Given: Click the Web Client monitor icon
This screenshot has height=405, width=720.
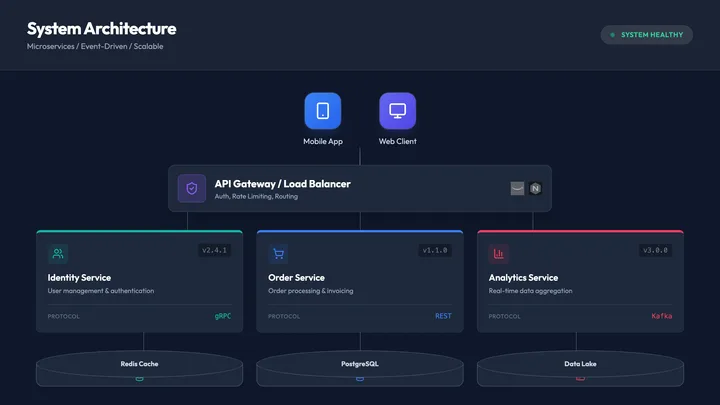Looking at the screenshot, I should (x=398, y=111).
